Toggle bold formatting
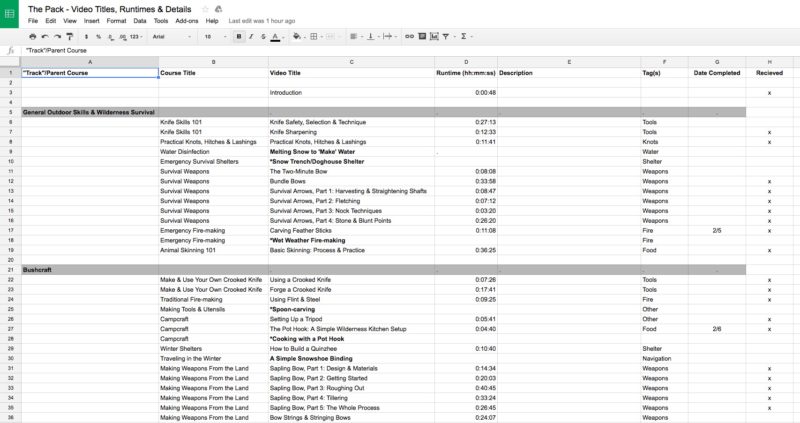 [x=239, y=37]
